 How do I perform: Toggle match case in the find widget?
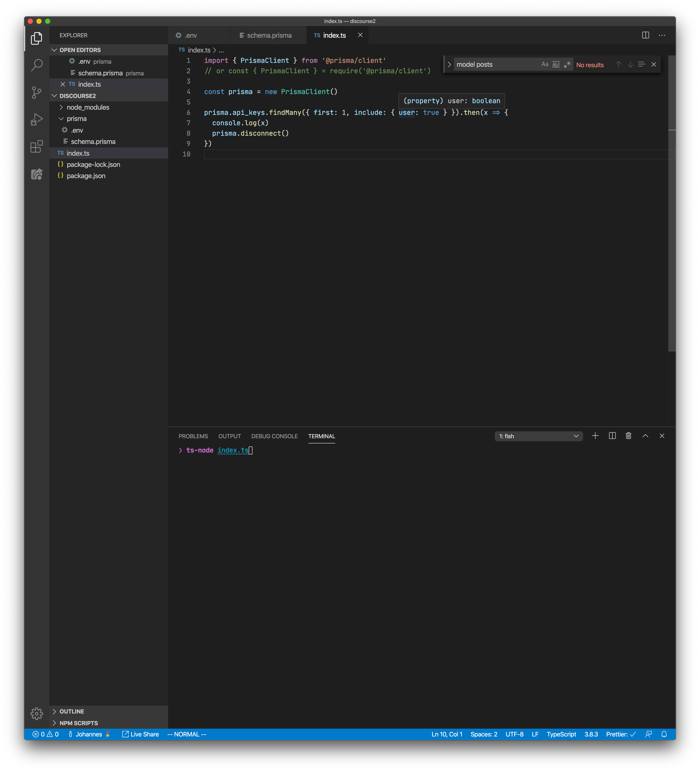point(545,64)
